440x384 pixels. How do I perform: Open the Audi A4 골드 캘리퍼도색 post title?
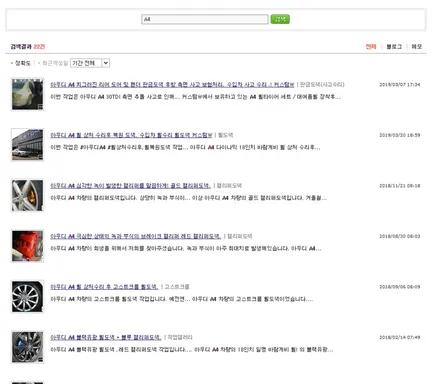[x=131, y=186]
